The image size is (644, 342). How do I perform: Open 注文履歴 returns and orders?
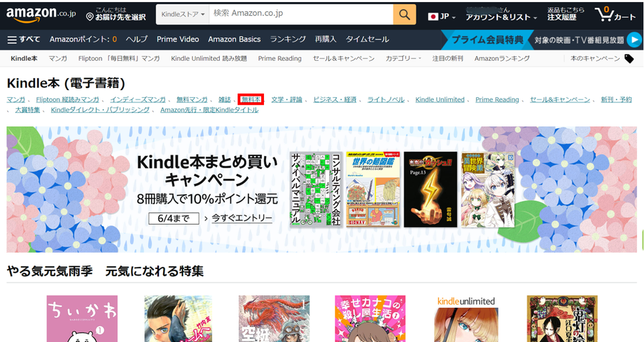coord(565,14)
